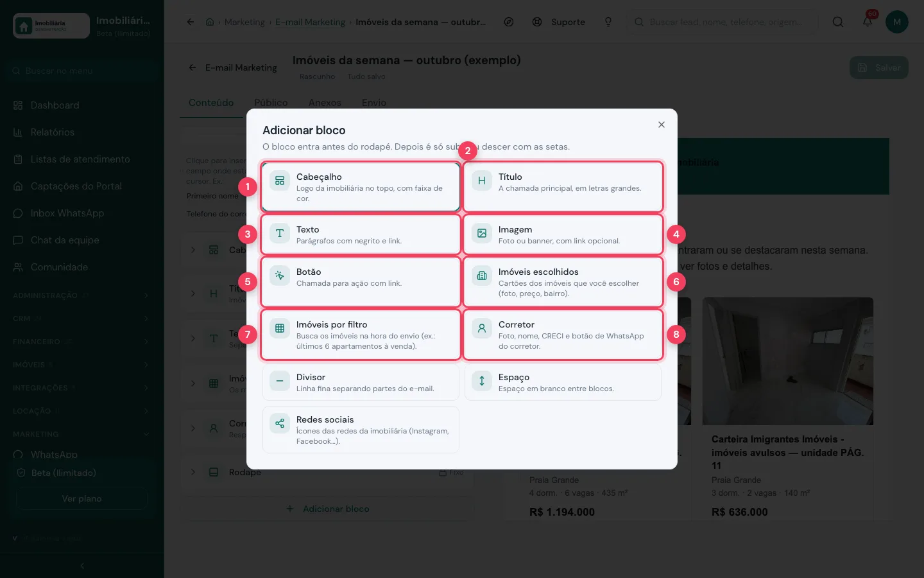The height and width of the screenshot is (578, 924).
Task: Focus the Buscar no menu field
Action: pyautogui.click(x=82, y=71)
